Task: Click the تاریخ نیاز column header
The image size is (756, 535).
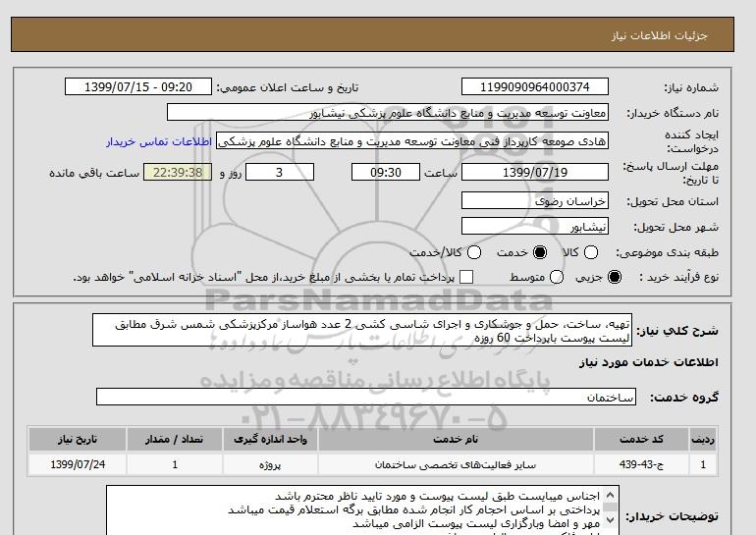Action: [78, 439]
